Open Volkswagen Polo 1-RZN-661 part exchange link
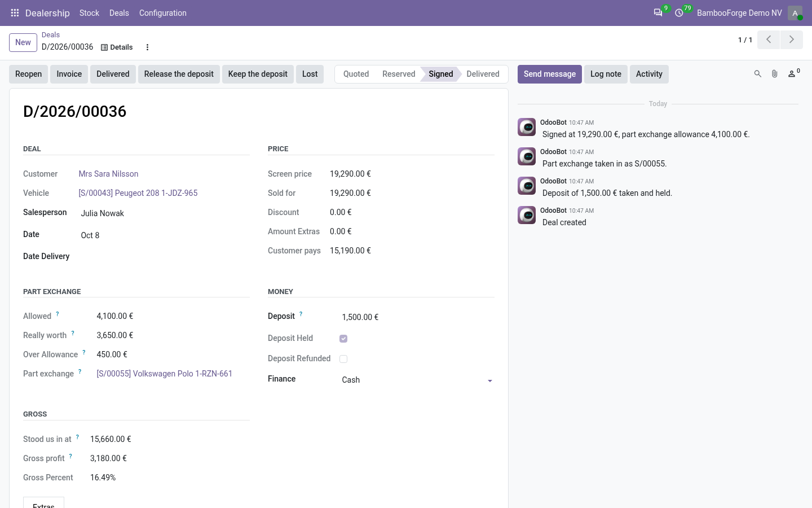This screenshot has height=508, width=812. pyautogui.click(x=165, y=374)
